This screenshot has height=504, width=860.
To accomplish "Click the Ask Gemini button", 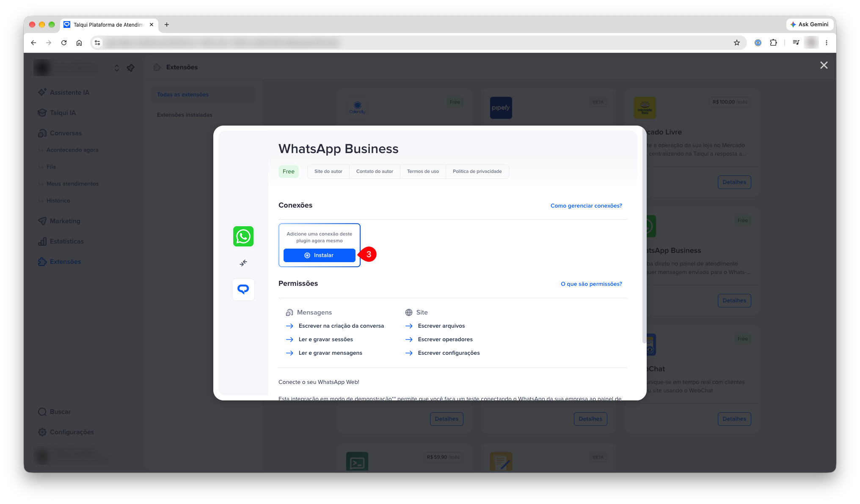I will coord(809,25).
